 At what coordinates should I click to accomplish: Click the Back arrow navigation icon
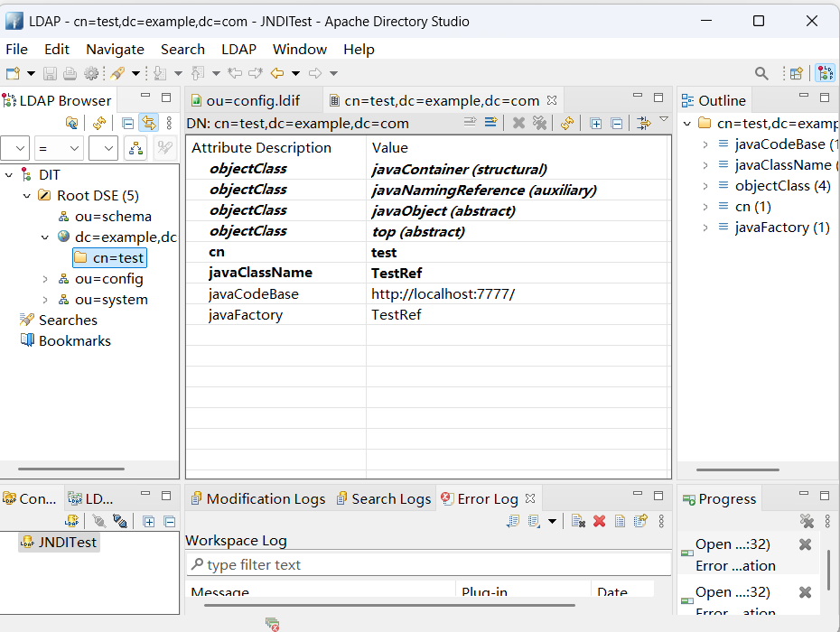click(x=277, y=73)
